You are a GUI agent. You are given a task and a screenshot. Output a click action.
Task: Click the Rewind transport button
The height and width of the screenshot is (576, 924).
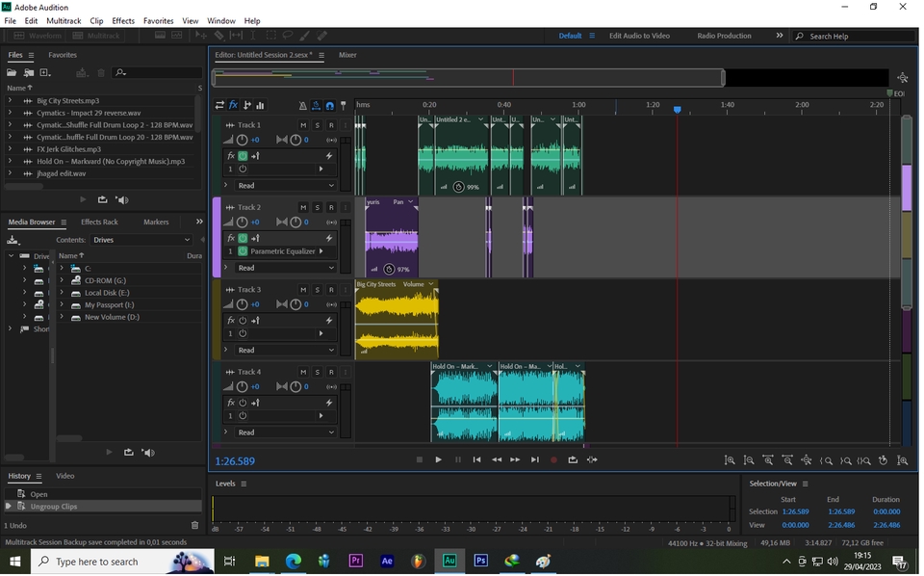pos(497,459)
